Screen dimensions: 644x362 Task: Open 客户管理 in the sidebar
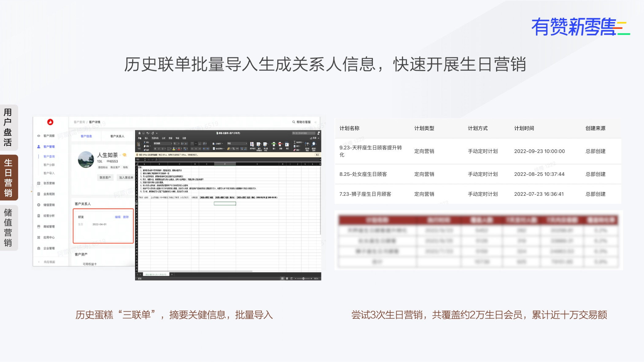[46, 147]
